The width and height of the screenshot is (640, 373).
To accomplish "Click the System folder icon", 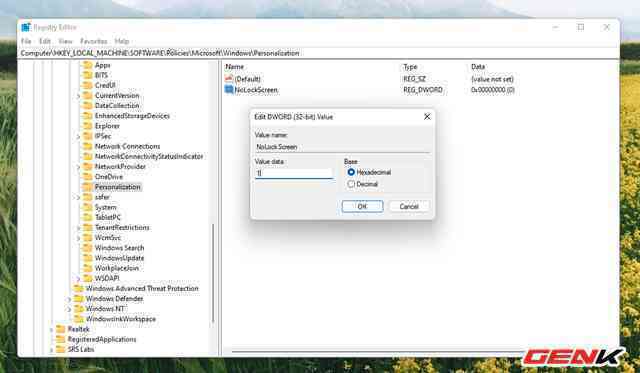I will [87, 207].
